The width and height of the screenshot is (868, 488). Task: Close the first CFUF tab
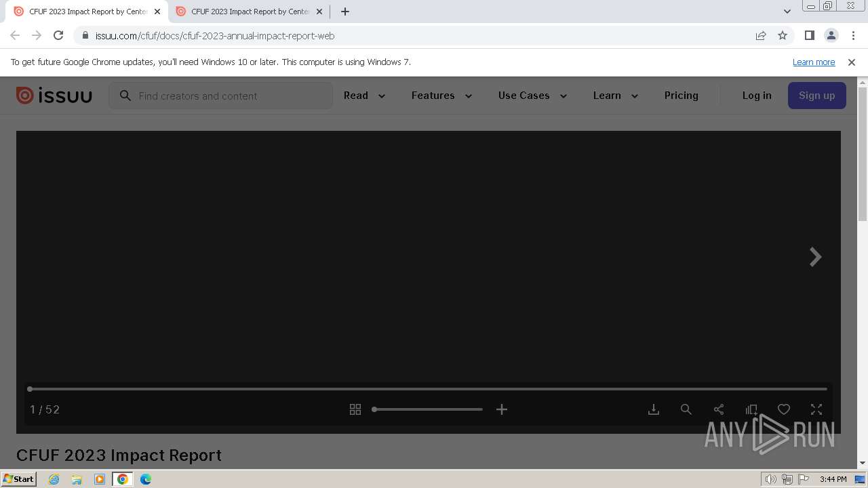tap(157, 12)
